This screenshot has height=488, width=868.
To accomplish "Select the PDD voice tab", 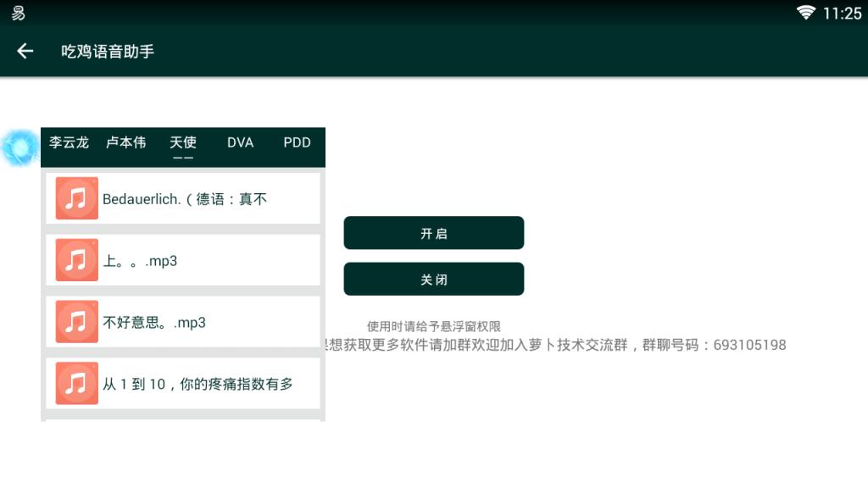I will [297, 143].
